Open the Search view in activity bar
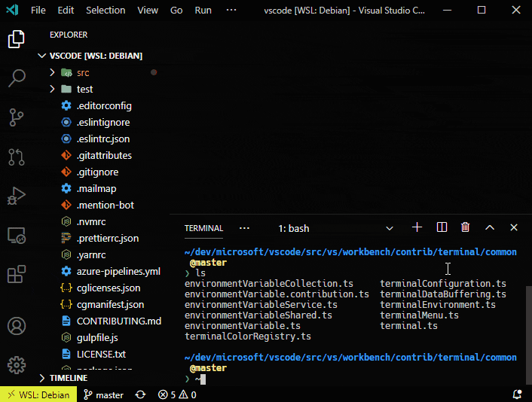The image size is (532, 402). point(17,78)
